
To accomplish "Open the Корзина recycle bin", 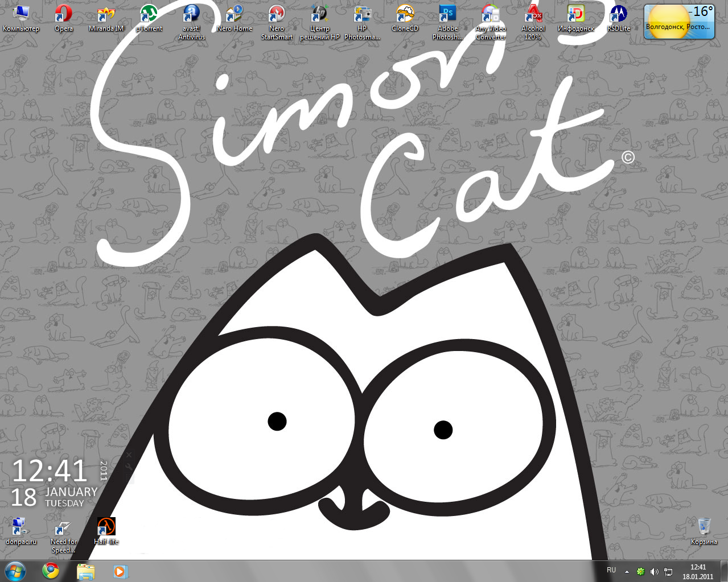I will [x=704, y=531].
